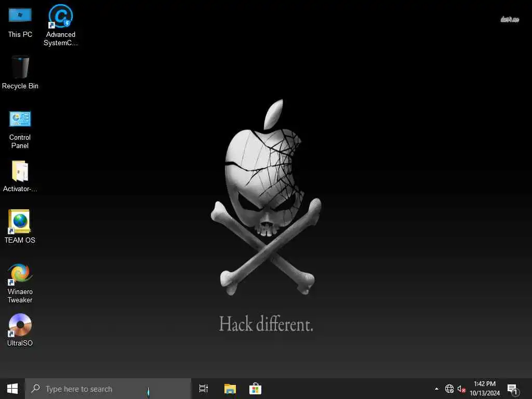
Task: Open This PC desktop icon
Action: click(x=20, y=22)
